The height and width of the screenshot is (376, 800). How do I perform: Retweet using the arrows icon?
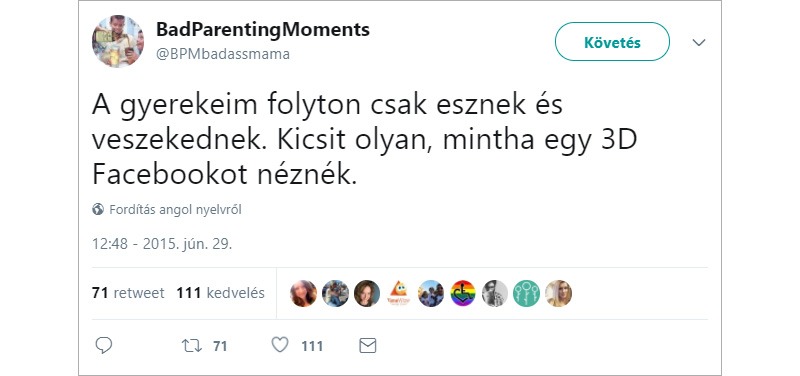tap(192, 346)
